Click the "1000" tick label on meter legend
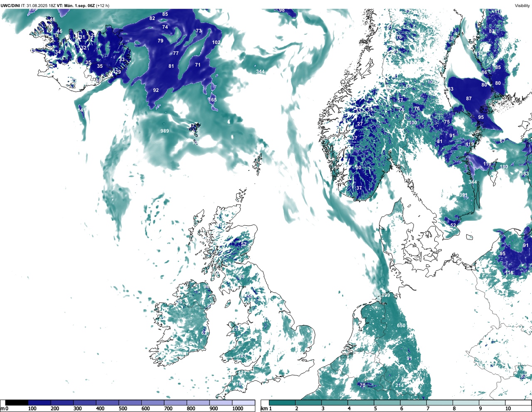 tap(238, 409)
